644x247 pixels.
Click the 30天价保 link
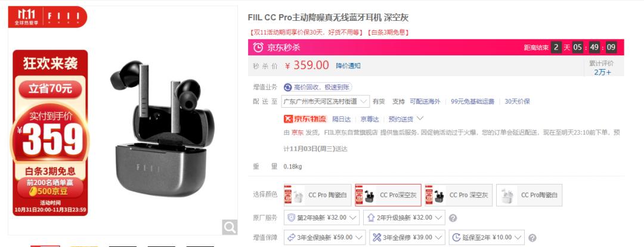click(517, 102)
